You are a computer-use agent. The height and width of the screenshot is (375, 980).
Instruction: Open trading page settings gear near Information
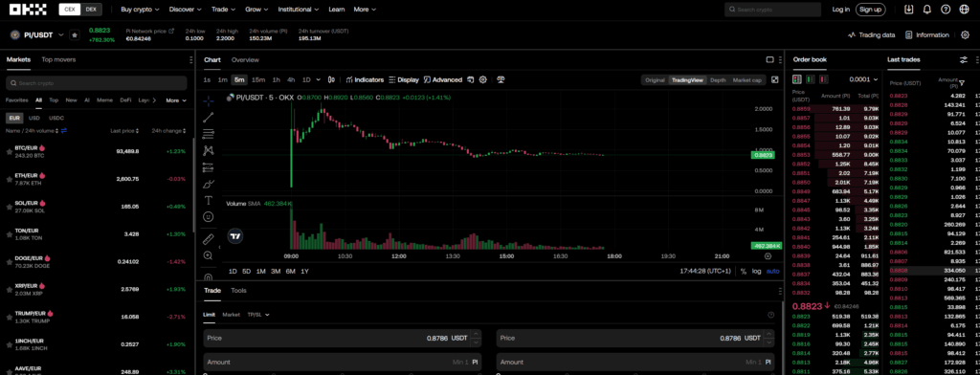point(965,35)
